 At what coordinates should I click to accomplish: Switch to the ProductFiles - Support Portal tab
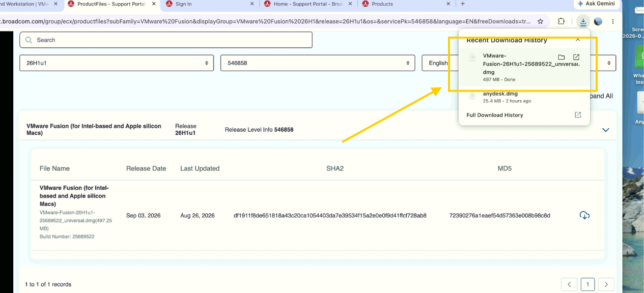coord(110,4)
